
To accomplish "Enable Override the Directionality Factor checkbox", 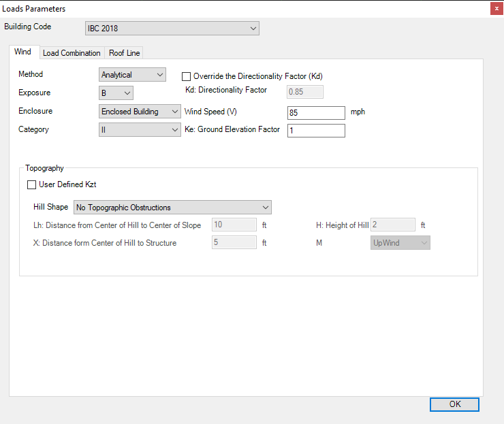I will point(187,76).
